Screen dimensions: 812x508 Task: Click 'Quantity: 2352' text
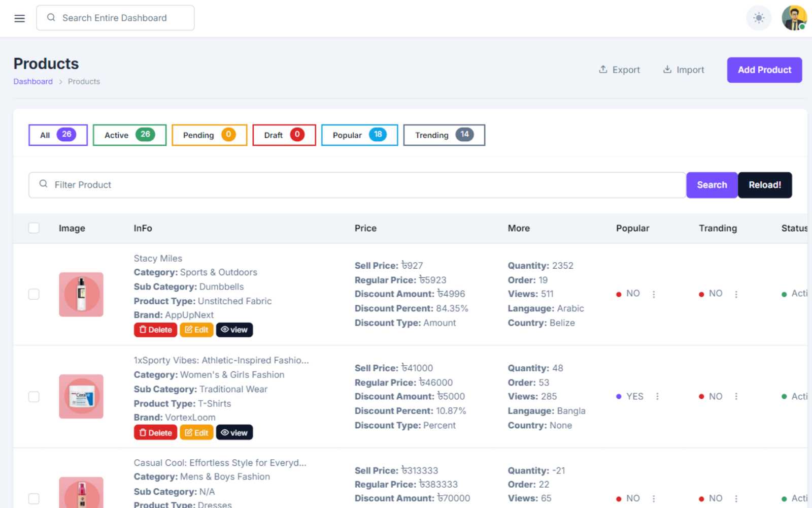[x=540, y=266]
